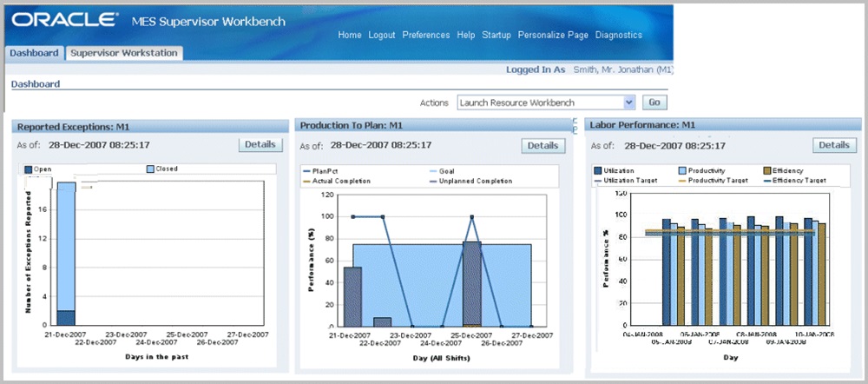
Task: Click the Utilization legend swatch
Action: tap(598, 171)
